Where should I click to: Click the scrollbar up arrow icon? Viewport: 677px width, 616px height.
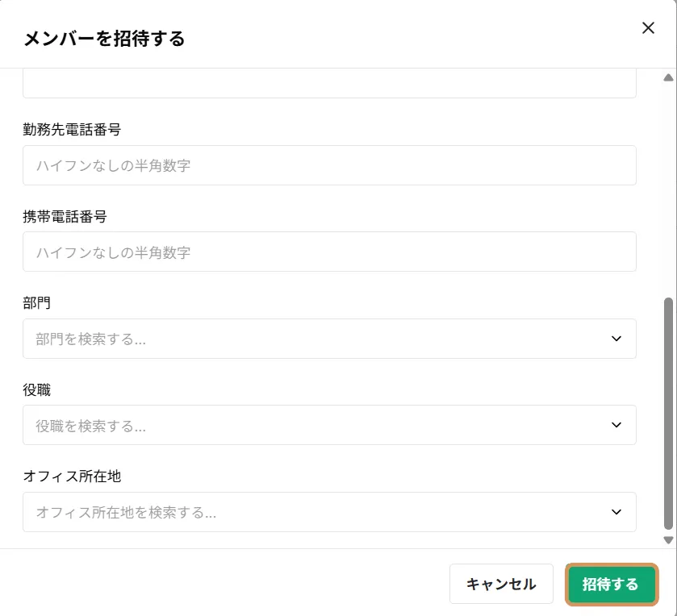coord(668,77)
